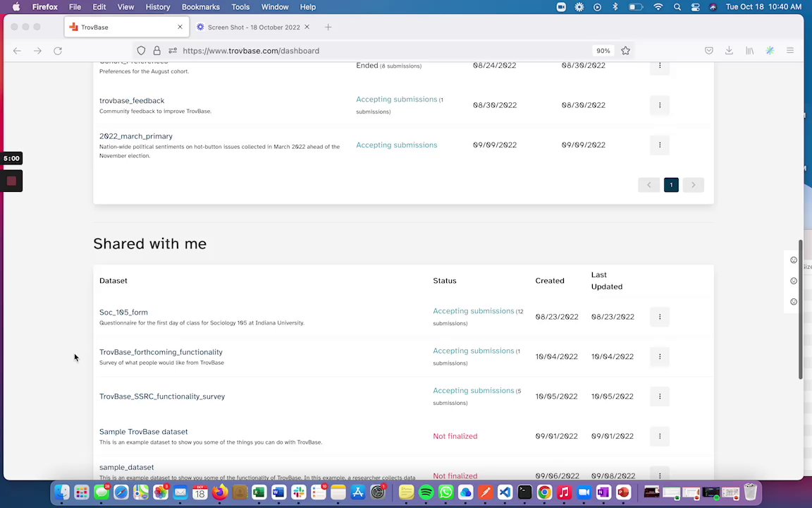The image size is (812, 508).
Task: Open Firefox downloads panel
Action: (x=729, y=51)
